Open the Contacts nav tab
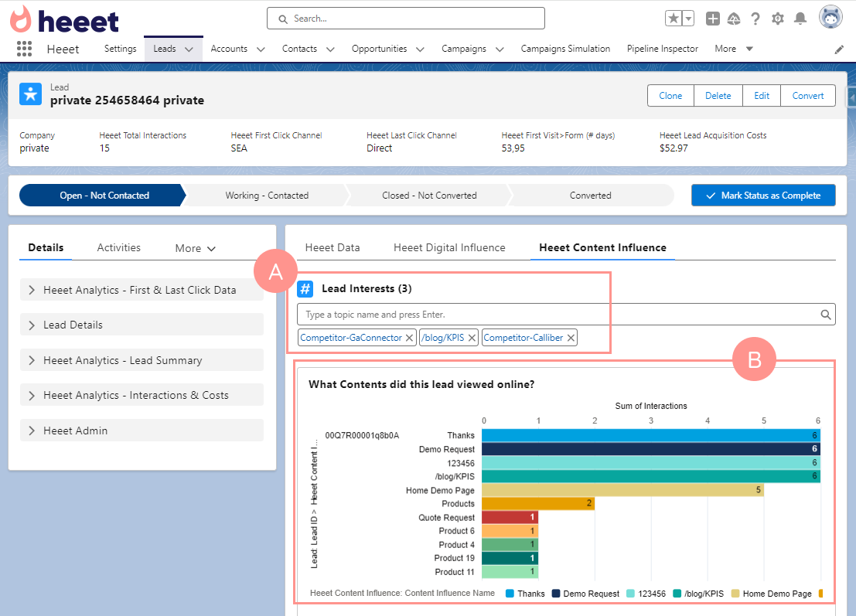 tap(299, 49)
